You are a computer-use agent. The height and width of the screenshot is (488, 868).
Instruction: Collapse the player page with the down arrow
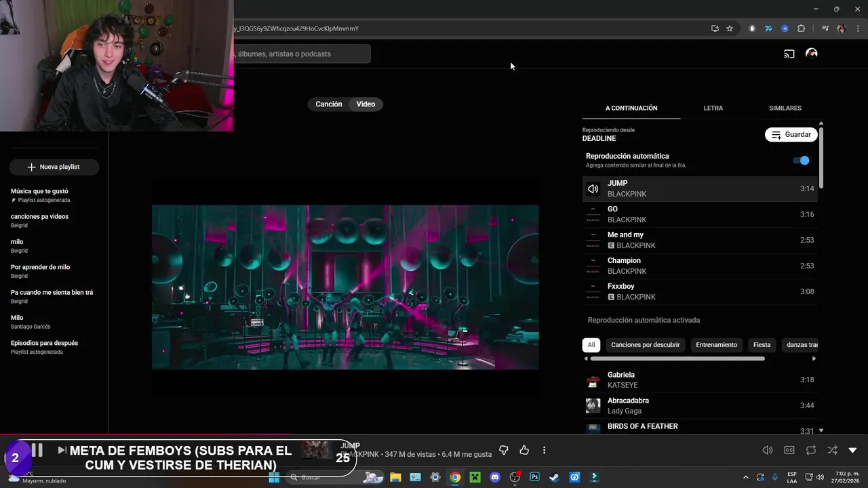pyautogui.click(x=853, y=450)
